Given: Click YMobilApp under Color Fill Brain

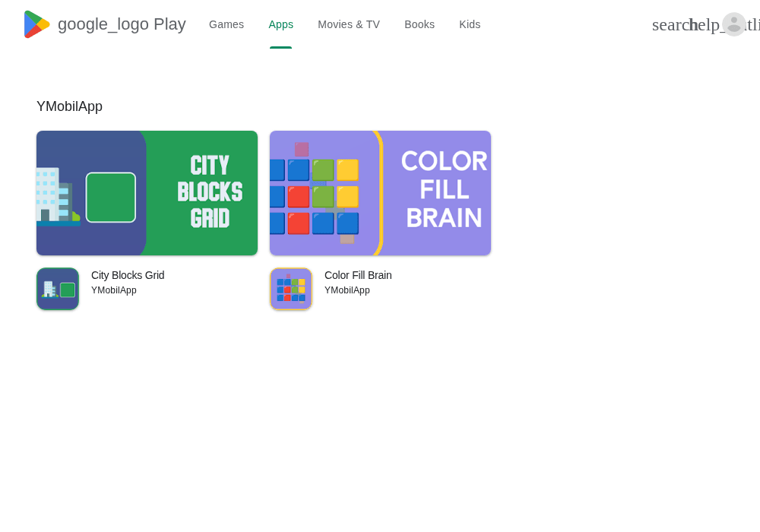Looking at the screenshot, I should pyautogui.click(x=347, y=290).
